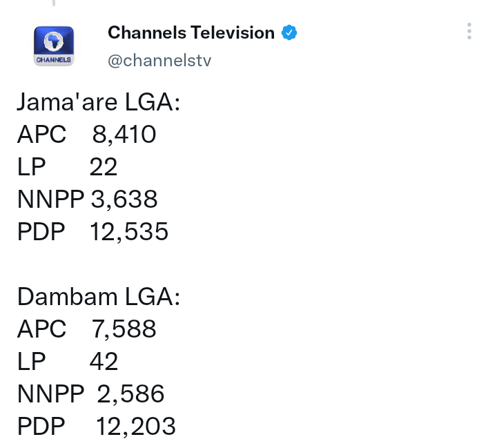Open the three-dot more options menu

pyautogui.click(x=469, y=31)
